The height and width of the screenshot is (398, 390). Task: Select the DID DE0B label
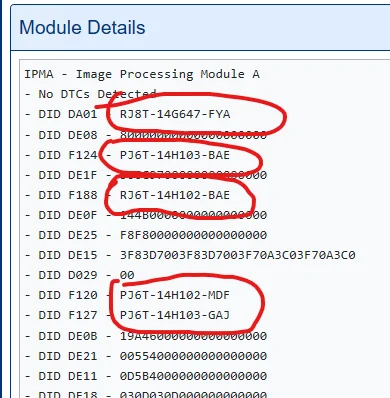tap(68, 336)
